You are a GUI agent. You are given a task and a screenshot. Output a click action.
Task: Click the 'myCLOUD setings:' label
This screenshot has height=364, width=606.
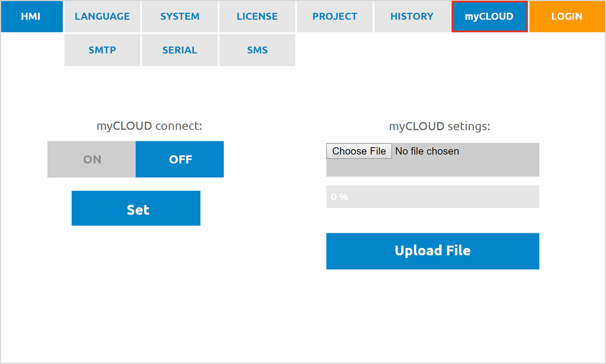point(440,127)
